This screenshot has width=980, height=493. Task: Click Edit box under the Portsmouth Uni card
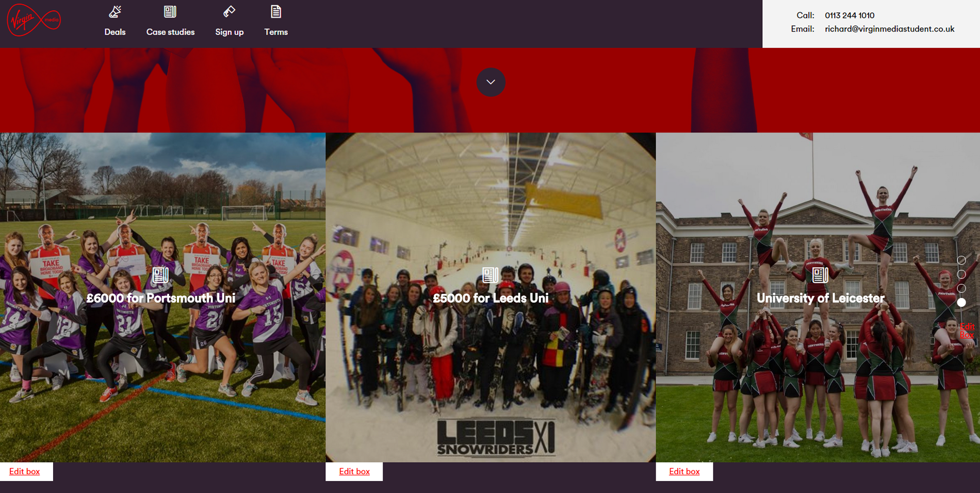25,471
